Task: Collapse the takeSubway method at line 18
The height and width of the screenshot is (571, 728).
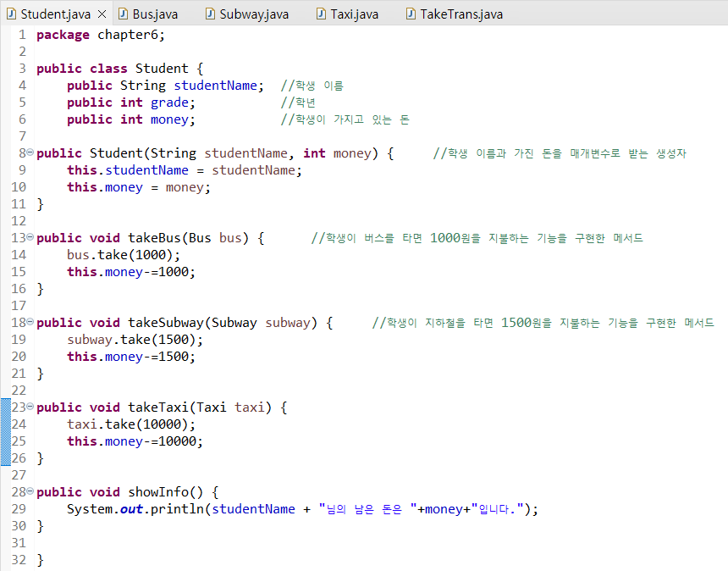Action: point(30,322)
